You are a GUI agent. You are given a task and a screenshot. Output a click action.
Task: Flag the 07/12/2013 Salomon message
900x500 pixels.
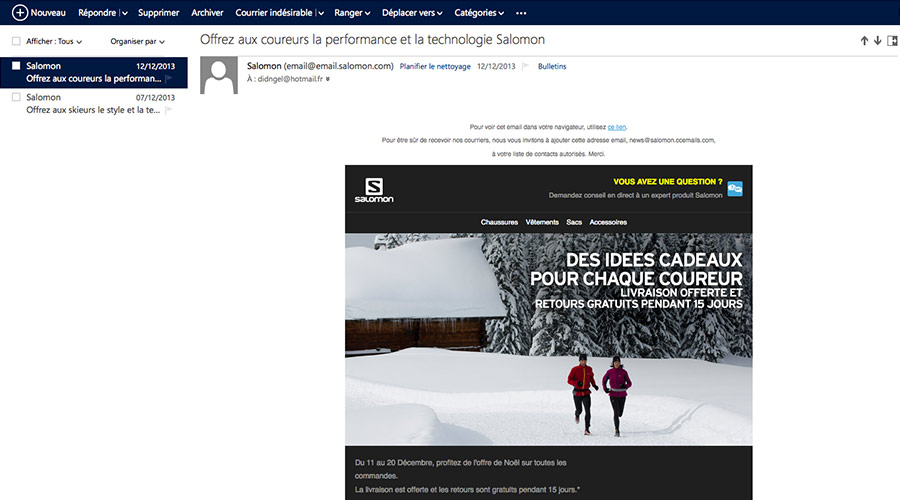coord(169,110)
